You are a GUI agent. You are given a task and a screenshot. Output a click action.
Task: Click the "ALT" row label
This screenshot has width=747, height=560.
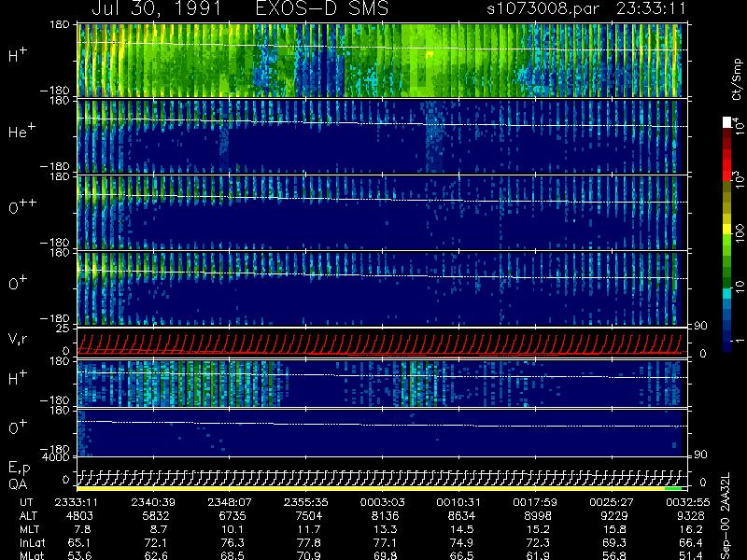click(x=29, y=516)
